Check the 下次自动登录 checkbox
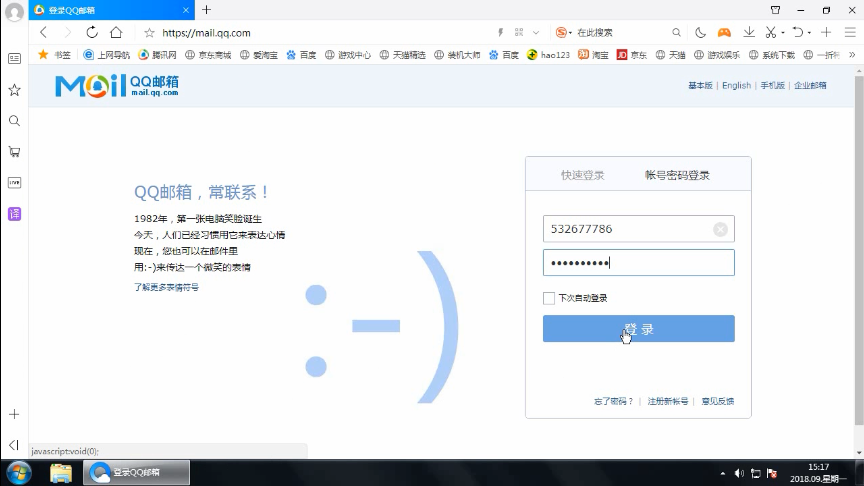 [x=549, y=298]
